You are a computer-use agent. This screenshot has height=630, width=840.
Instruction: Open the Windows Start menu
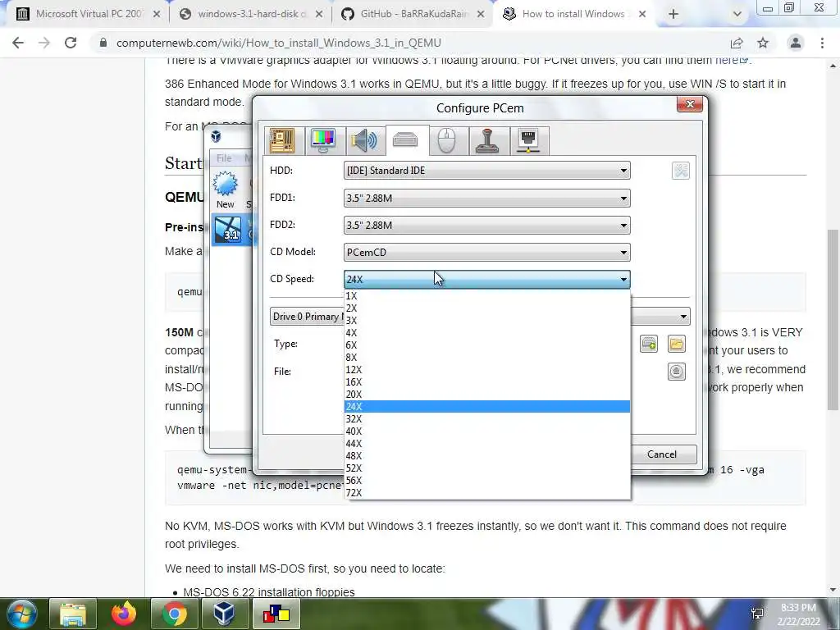(x=21, y=614)
